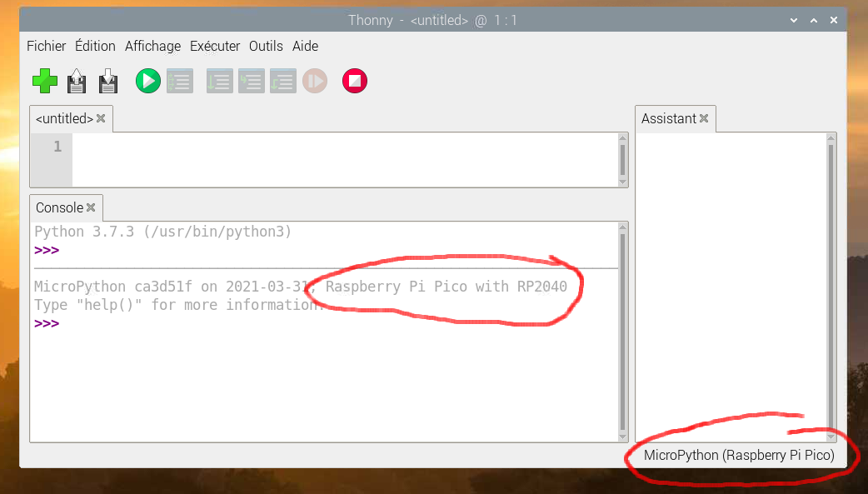Screen dimensions: 868x494
Task: Click the Console scrollbar up arrow
Action: [623, 227]
